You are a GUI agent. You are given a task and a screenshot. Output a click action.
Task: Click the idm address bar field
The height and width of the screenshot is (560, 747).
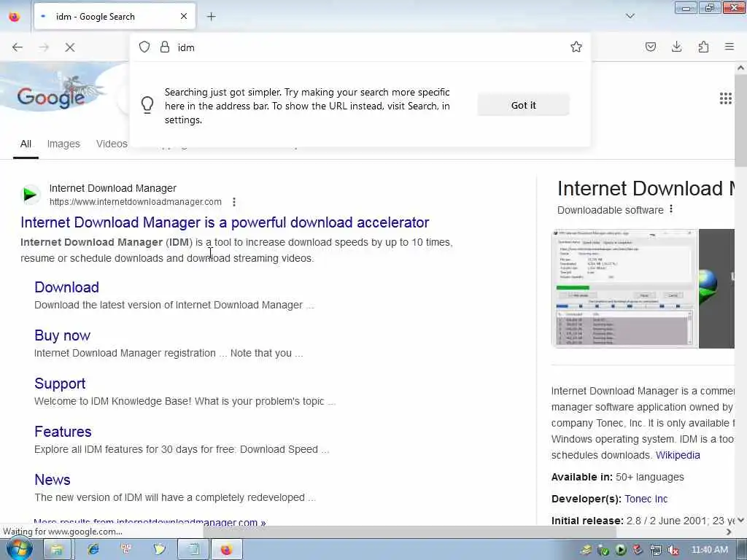[x=360, y=47]
